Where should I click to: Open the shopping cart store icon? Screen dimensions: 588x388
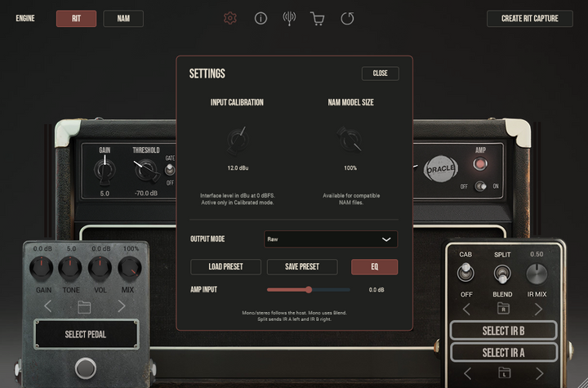tap(317, 19)
